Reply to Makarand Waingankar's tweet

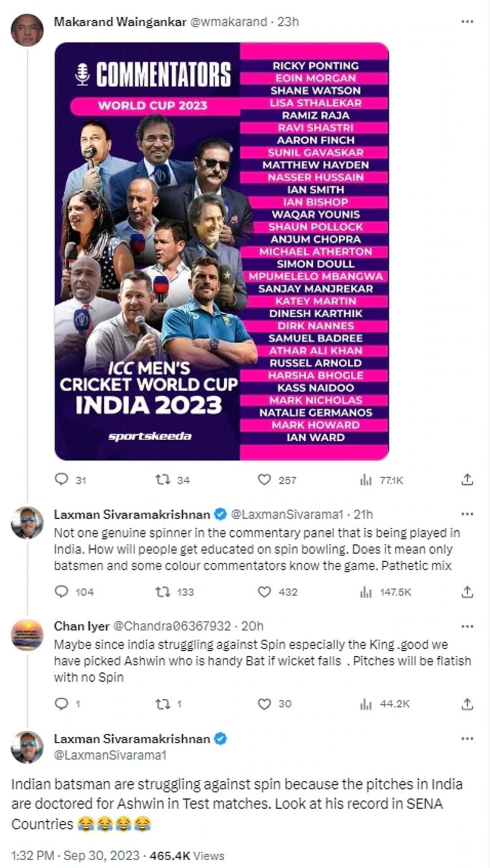(x=61, y=479)
